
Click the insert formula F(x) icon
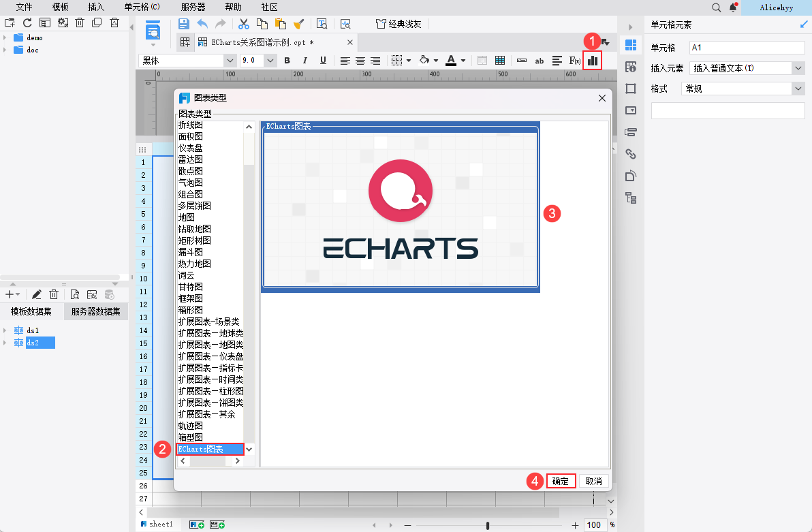[x=575, y=61]
